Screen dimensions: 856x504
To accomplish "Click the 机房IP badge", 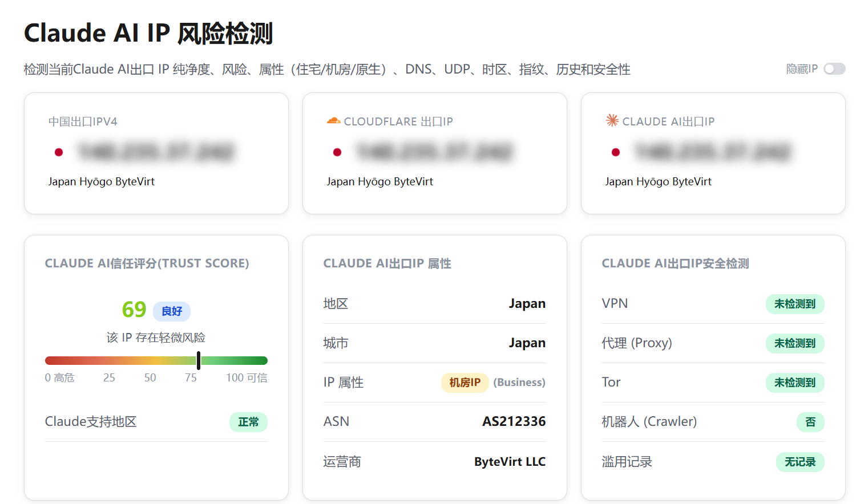I will [x=465, y=383].
